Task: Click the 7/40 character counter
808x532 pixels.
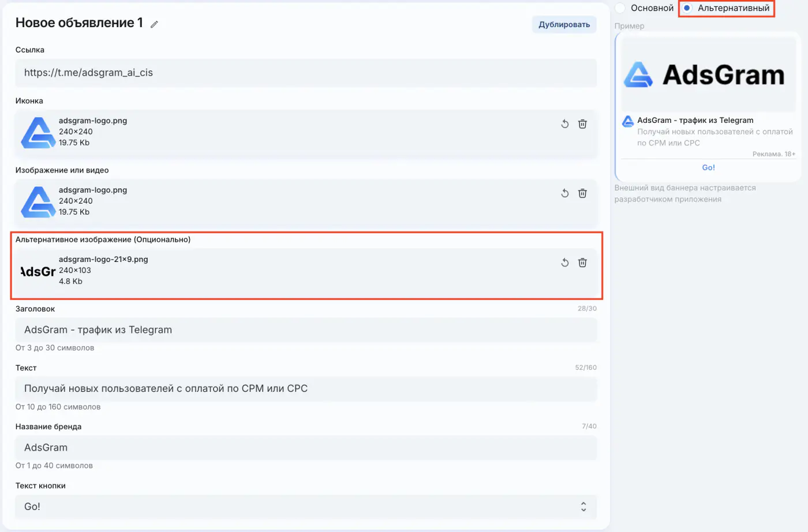Action: pos(589,426)
